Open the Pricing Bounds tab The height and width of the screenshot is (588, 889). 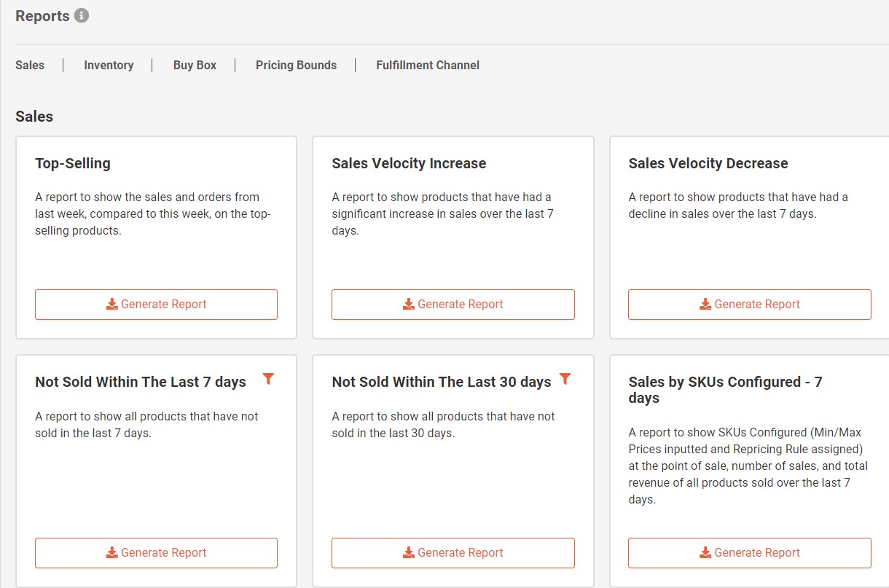[x=296, y=65]
